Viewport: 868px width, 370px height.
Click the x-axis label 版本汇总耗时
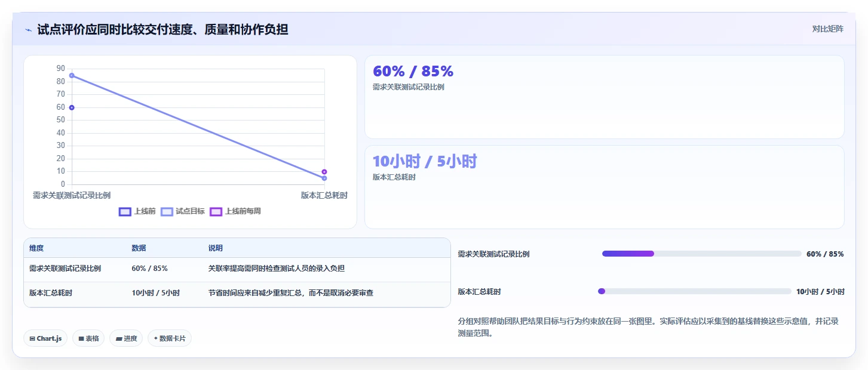[x=324, y=195]
